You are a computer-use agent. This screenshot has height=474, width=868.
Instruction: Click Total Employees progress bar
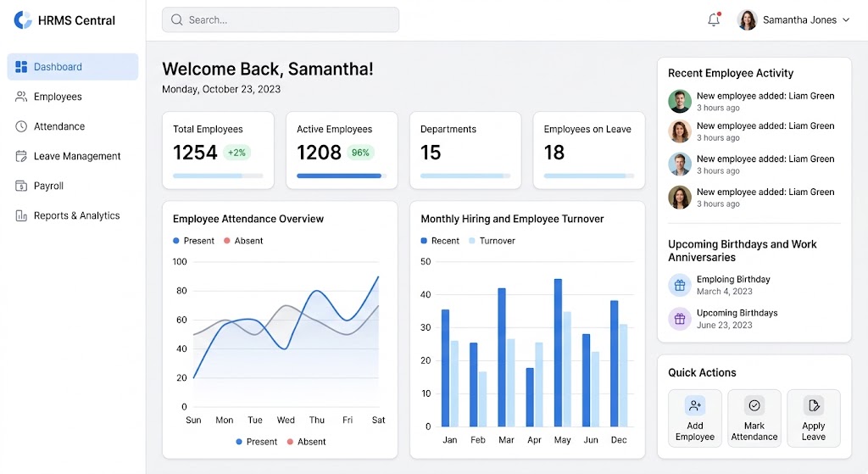[x=218, y=176]
